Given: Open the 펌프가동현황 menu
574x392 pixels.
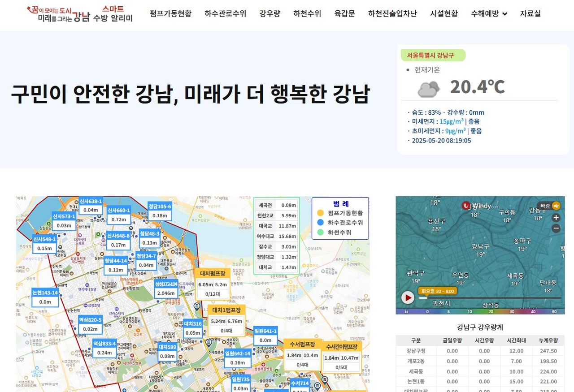Looking at the screenshot, I should tap(170, 13).
